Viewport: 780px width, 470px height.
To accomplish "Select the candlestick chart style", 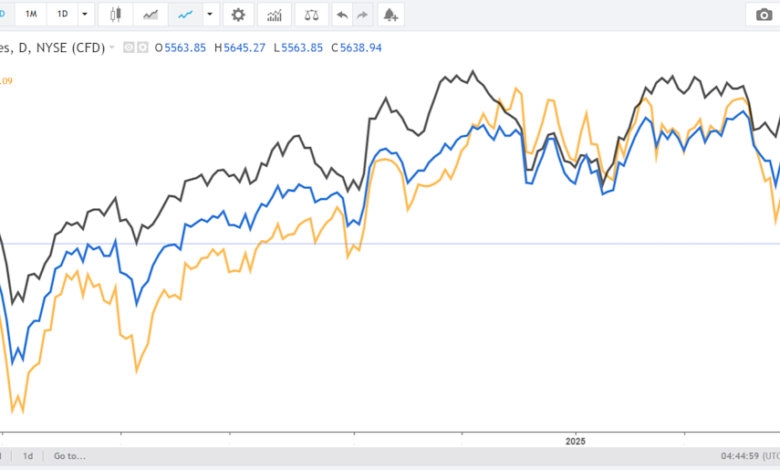I will coord(116,14).
